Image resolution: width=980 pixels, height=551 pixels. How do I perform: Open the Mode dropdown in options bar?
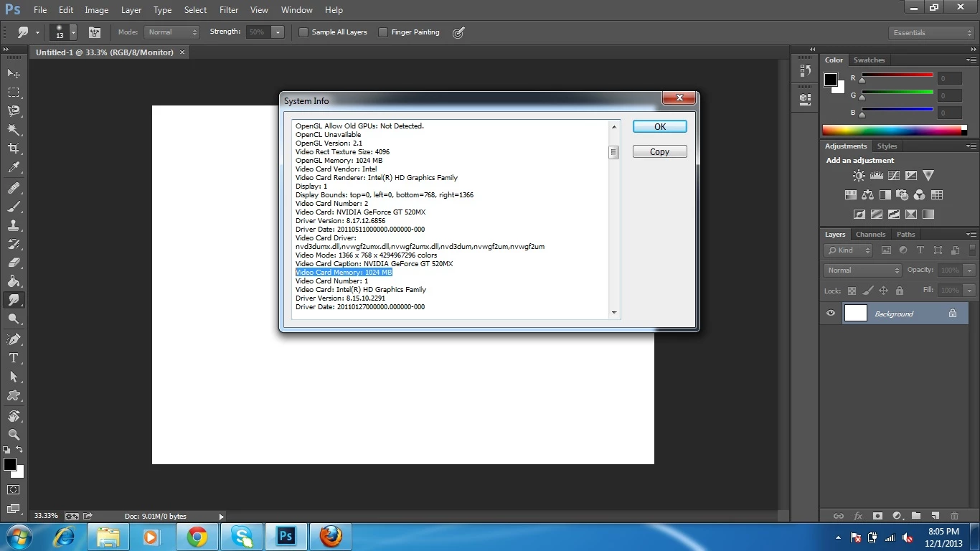point(171,32)
